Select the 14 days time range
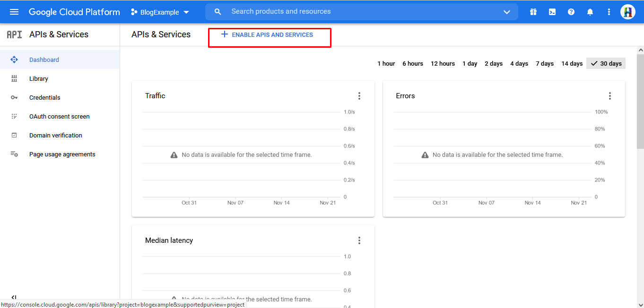644x308 pixels. tap(572, 63)
